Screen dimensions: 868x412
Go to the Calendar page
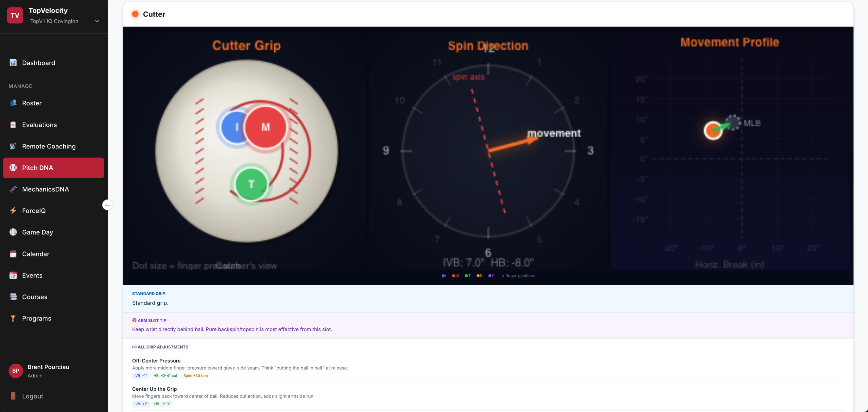click(x=36, y=254)
